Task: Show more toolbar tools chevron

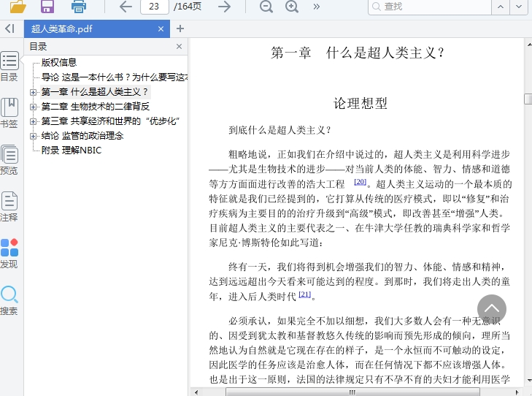Action: coord(316,7)
